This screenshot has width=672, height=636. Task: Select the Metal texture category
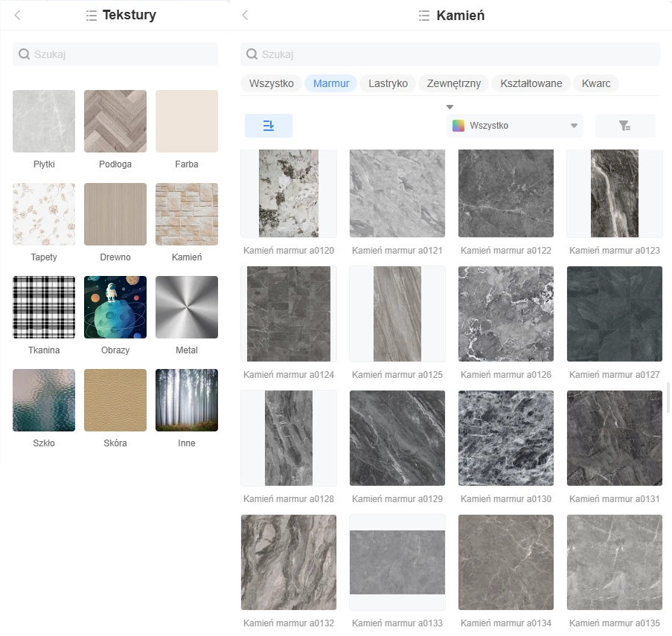187,307
